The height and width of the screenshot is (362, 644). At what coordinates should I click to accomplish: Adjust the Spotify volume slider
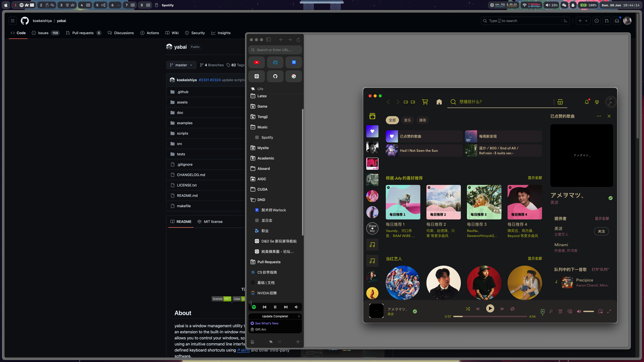(x=589, y=311)
